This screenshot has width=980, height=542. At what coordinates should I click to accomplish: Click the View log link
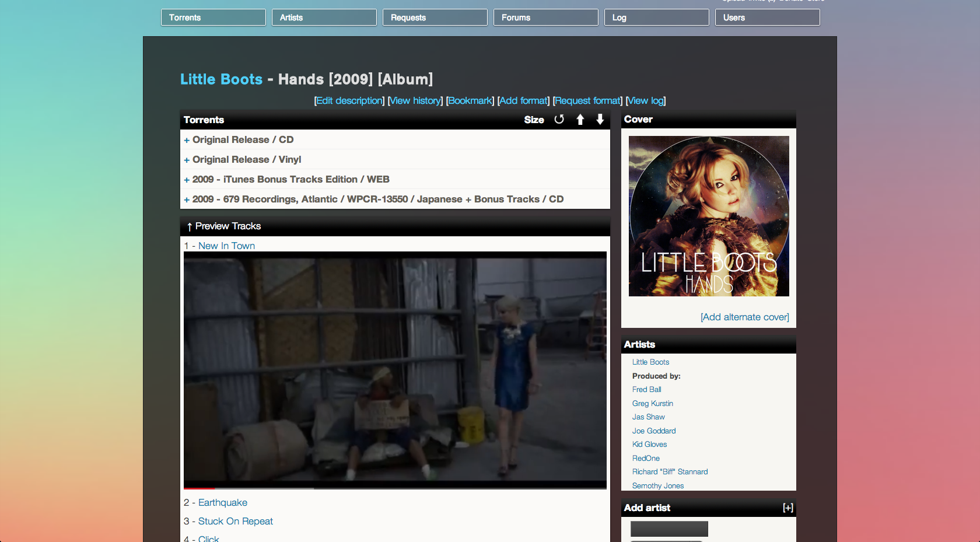click(646, 100)
